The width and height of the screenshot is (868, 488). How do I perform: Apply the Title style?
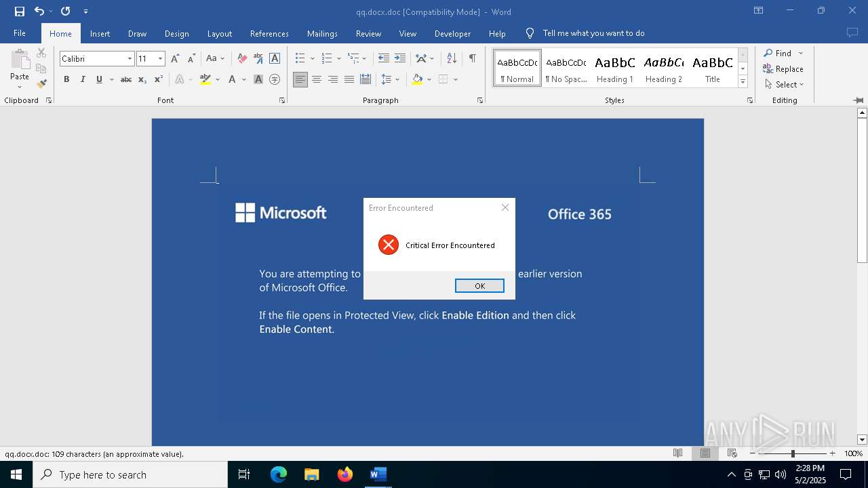(x=713, y=68)
